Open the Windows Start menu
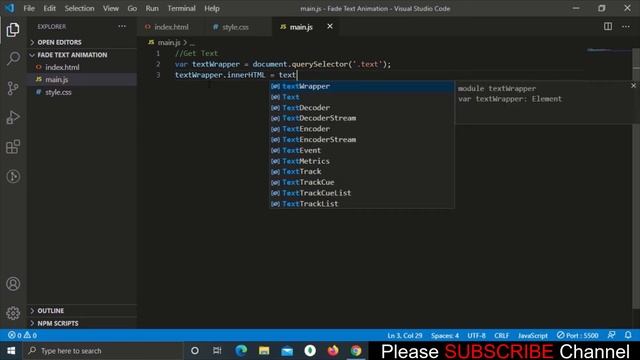This screenshot has height=360, width=640. point(11,351)
